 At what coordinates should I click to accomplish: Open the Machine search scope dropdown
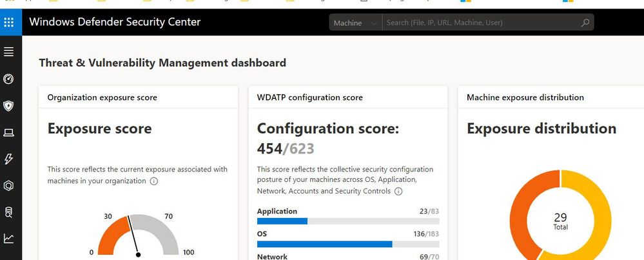pos(355,23)
